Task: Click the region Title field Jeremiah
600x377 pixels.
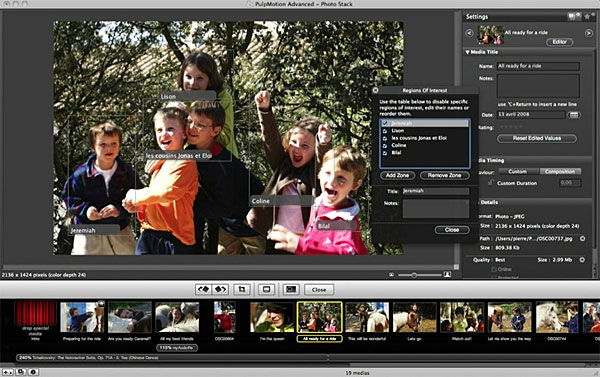Action: tap(435, 191)
